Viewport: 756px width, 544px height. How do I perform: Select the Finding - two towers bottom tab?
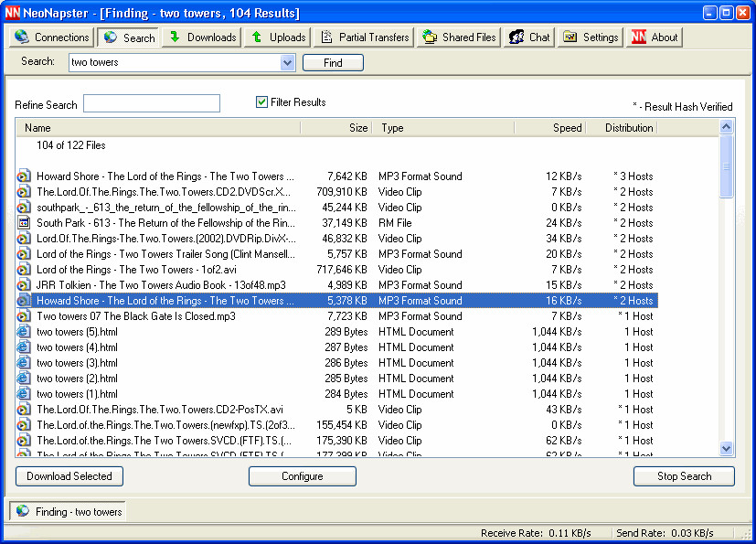pyautogui.click(x=69, y=512)
